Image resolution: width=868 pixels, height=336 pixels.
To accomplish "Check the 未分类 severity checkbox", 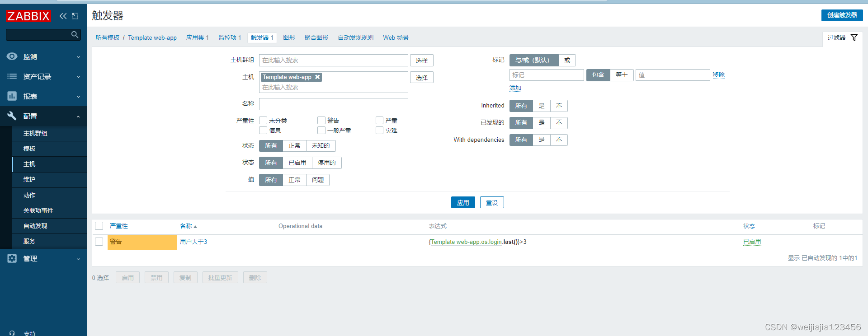I will pos(263,121).
